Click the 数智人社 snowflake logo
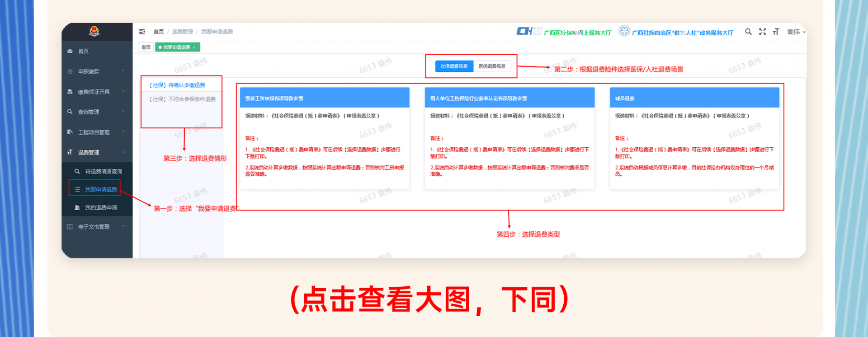The height and width of the screenshot is (337, 868). [624, 31]
